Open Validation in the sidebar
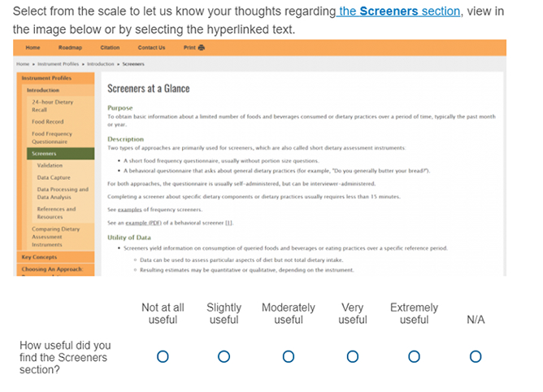The height and width of the screenshot is (392, 543). (50, 165)
